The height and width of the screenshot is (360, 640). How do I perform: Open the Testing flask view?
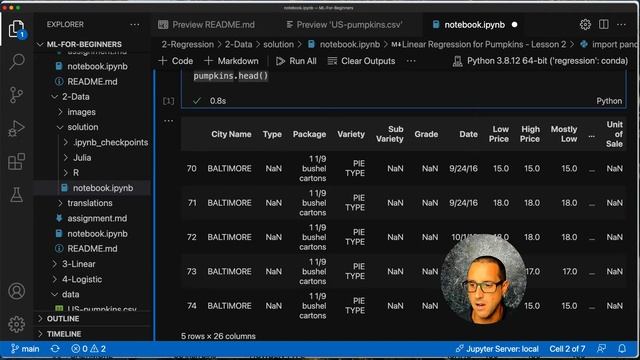coord(16,195)
